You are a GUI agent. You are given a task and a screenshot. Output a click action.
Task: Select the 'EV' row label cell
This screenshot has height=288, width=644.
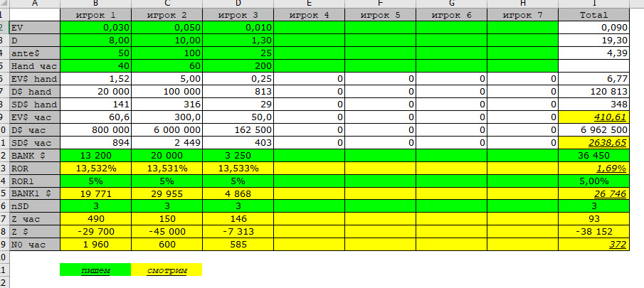pyautogui.click(x=34, y=28)
